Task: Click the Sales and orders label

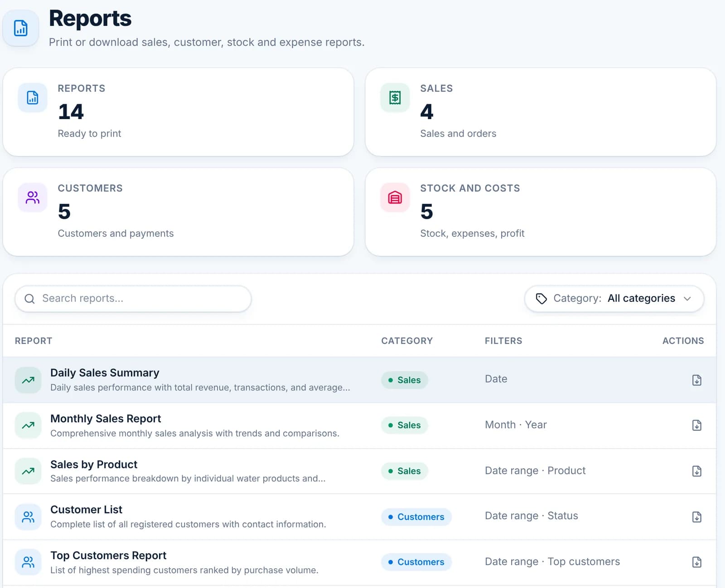Action: tap(458, 134)
